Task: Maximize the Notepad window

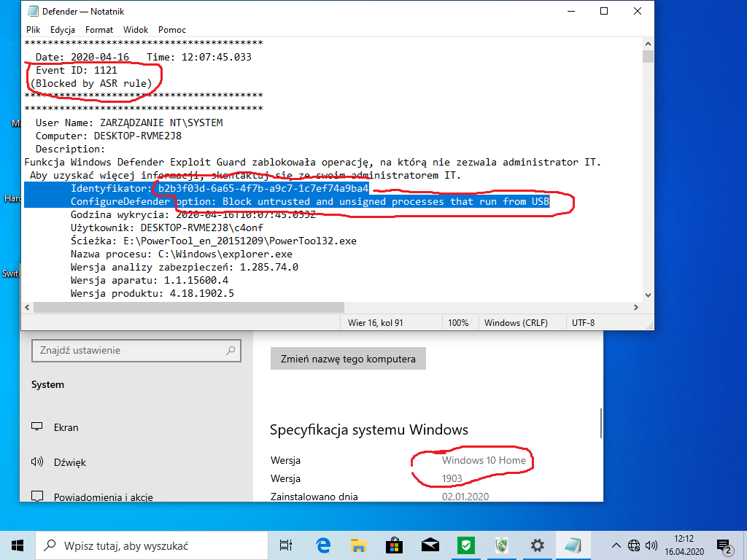Action: pyautogui.click(x=604, y=11)
